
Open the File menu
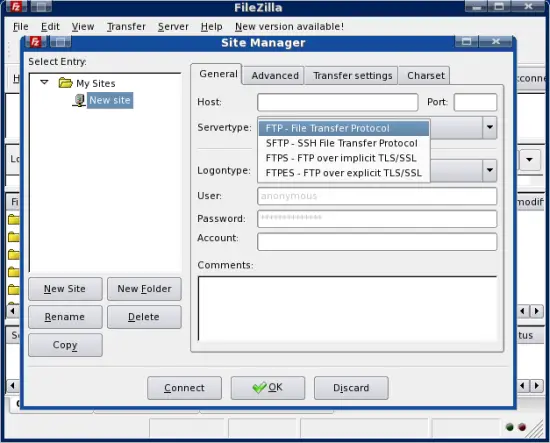pyautogui.click(x=21, y=27)
